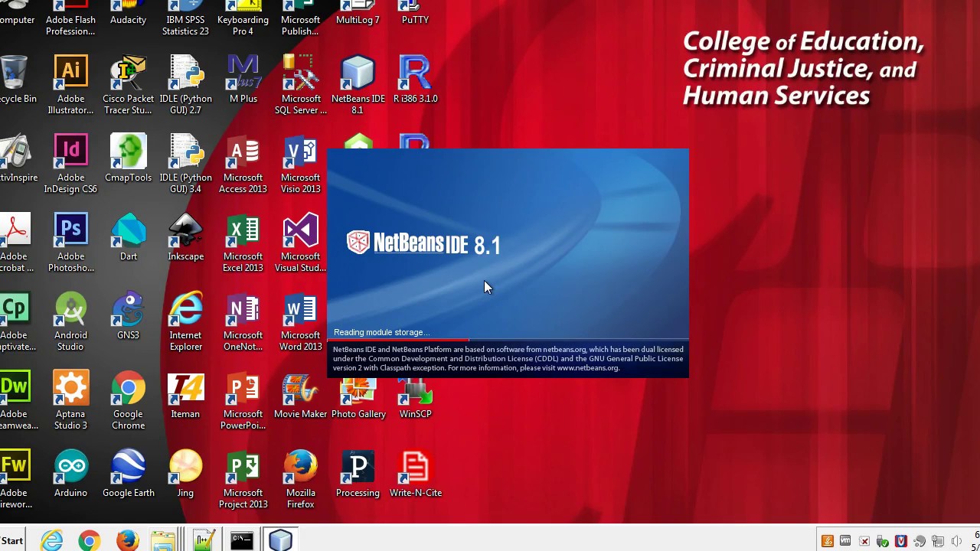Click the Windows Start button
The height and width of the screenshot is (551, 980).
12,540
